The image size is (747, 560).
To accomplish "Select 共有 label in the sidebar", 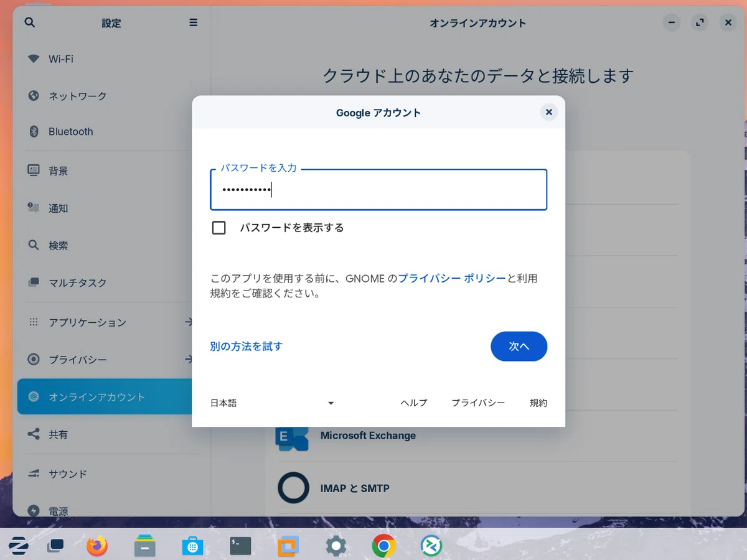I will 59,434.
